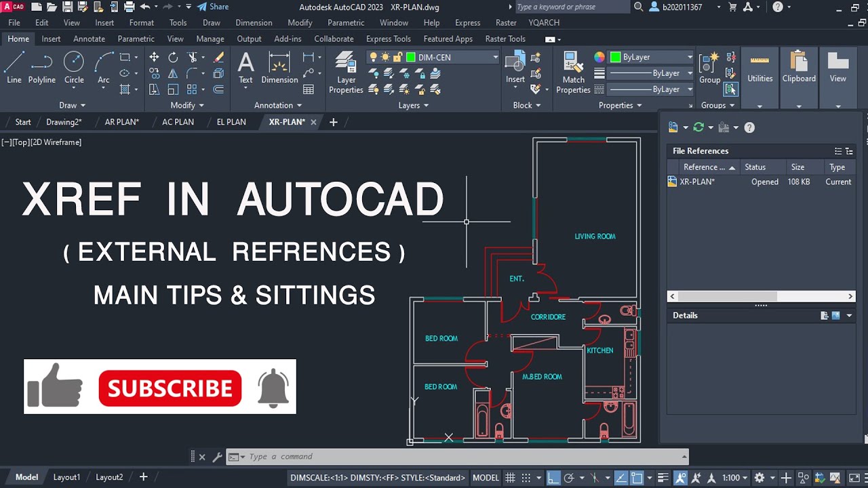Toggle lineweight display in status bar
Screen dimensions: 868x488
click(x=663, y=478)
